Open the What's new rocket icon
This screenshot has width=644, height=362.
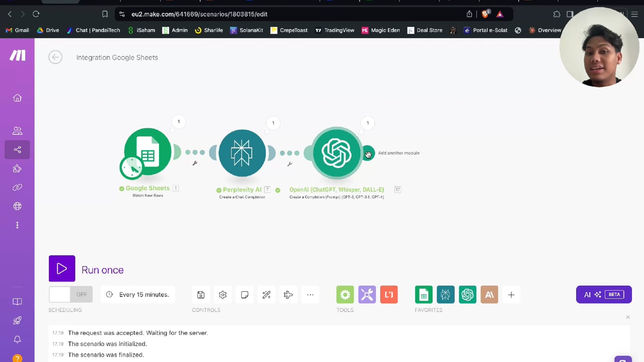(17, 321)
